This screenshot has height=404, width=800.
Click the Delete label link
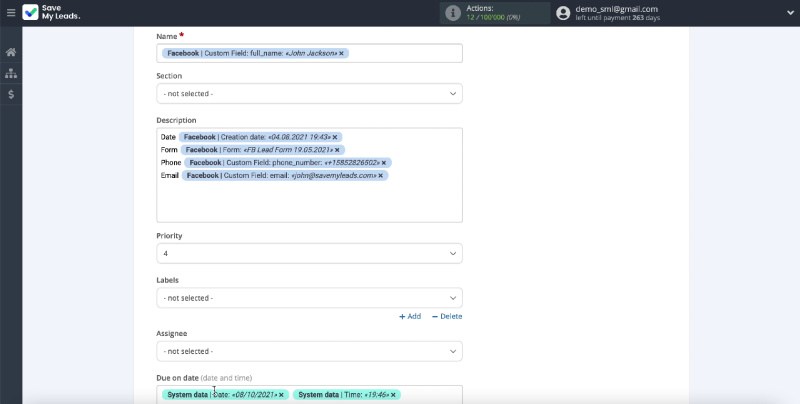[x=447, y=316]
